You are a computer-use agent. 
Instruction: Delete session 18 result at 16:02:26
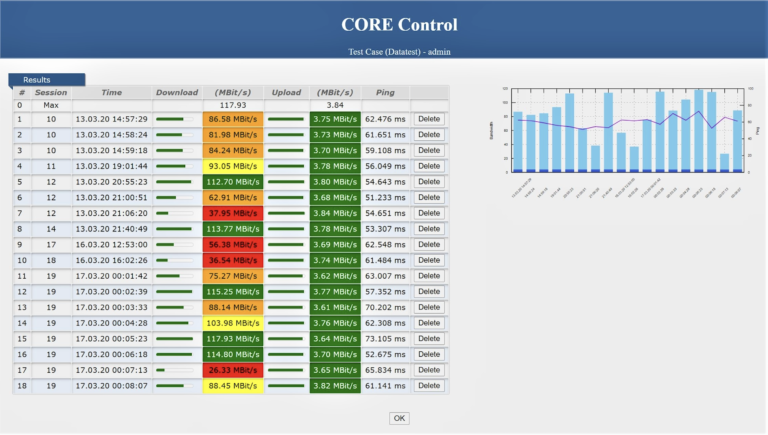click(x=429, y=260)
